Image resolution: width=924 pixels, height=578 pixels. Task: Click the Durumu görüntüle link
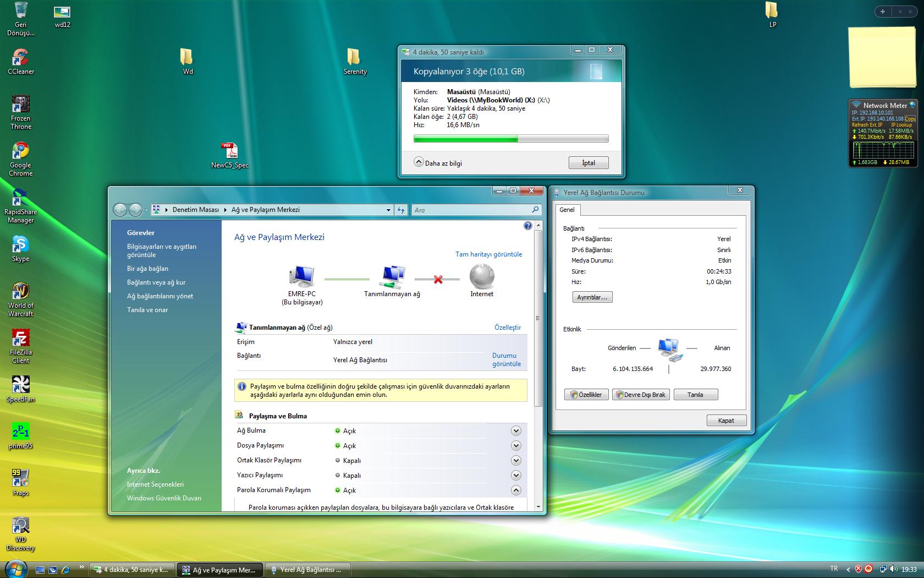pos(507,359)
